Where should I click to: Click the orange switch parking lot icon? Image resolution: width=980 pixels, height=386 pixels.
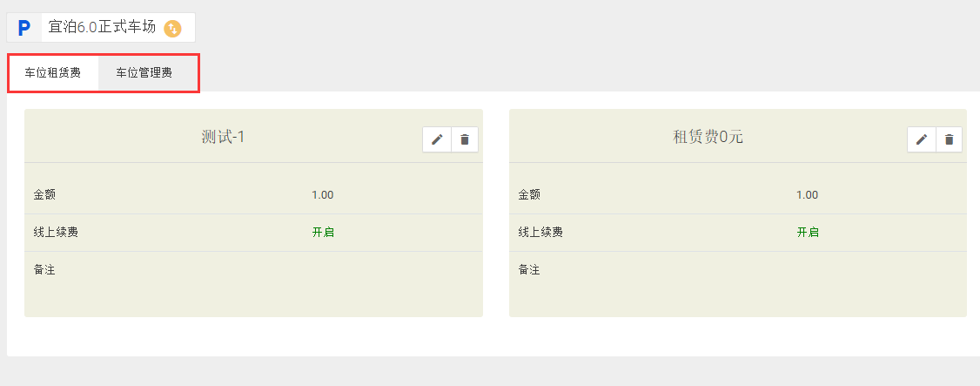(173, 29)
